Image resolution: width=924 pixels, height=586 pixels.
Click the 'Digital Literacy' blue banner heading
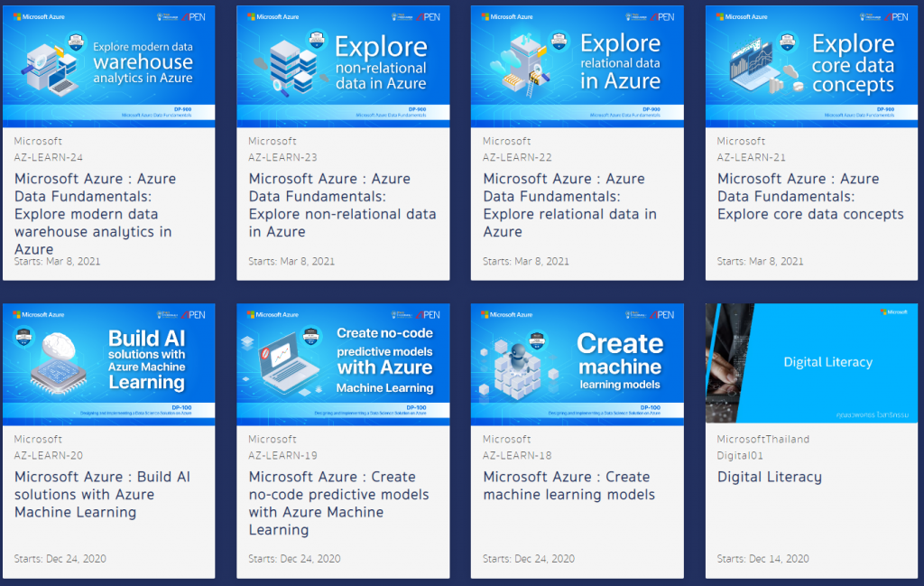click(x=828, y=362)
